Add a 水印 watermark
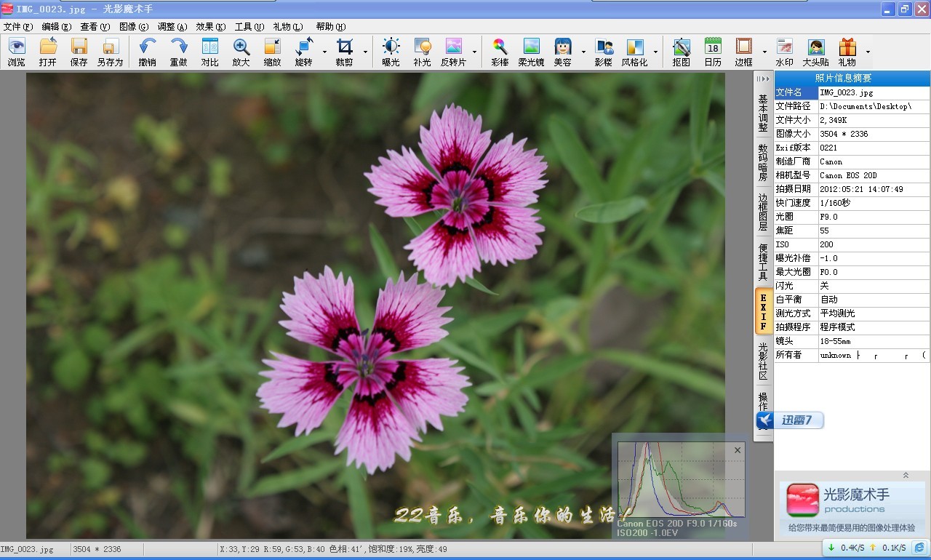 pos(784,52)
